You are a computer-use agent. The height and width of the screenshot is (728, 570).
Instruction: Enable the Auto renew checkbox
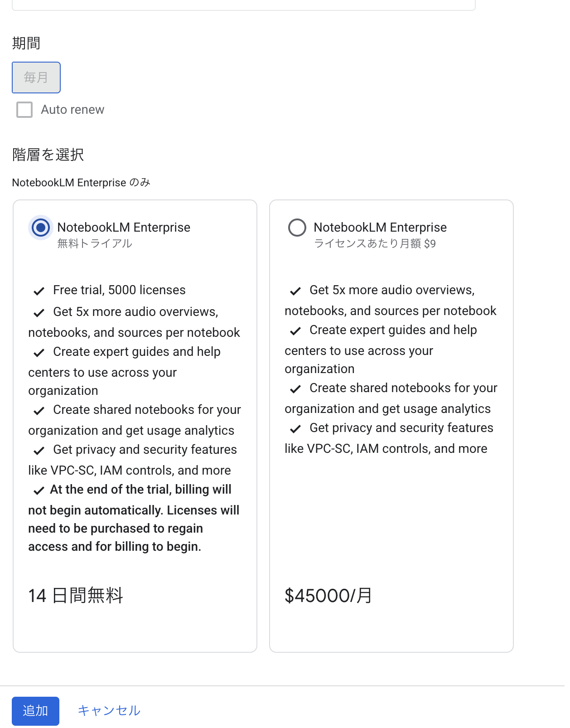(24, 110)
